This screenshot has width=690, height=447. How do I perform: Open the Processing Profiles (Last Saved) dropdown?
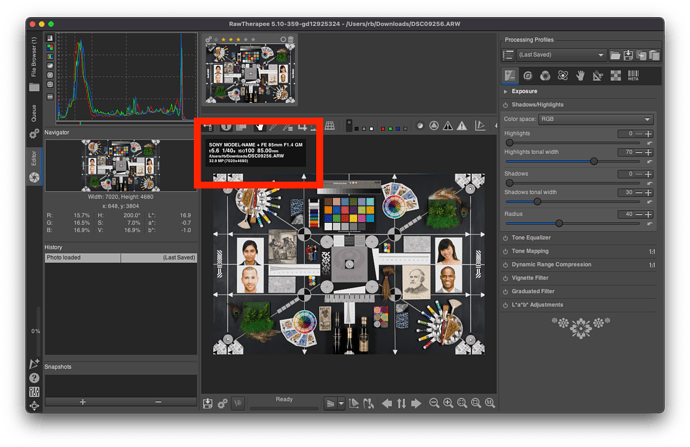[x=556, y=54]
